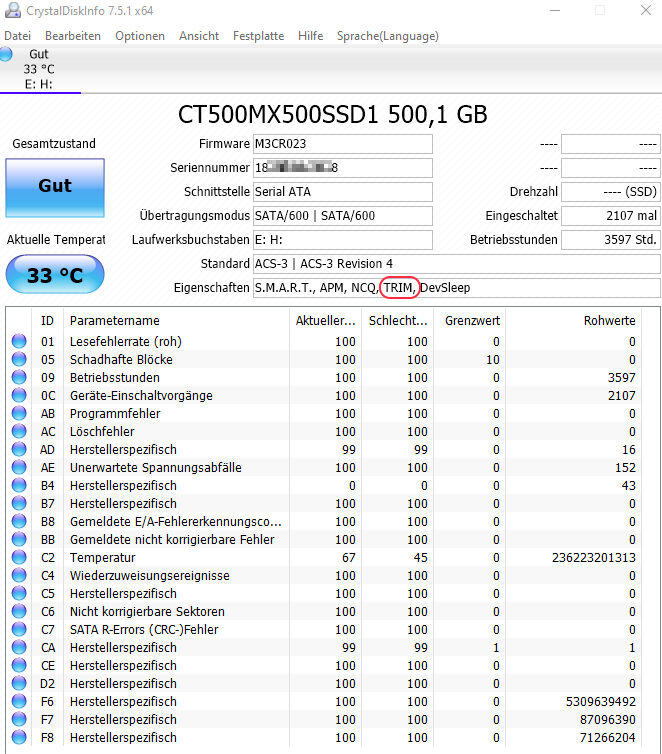Click status orb for 05 Schadhafte Blöcke
The height and width of the screenshot is (754, 662).
[x=19, y=359]
